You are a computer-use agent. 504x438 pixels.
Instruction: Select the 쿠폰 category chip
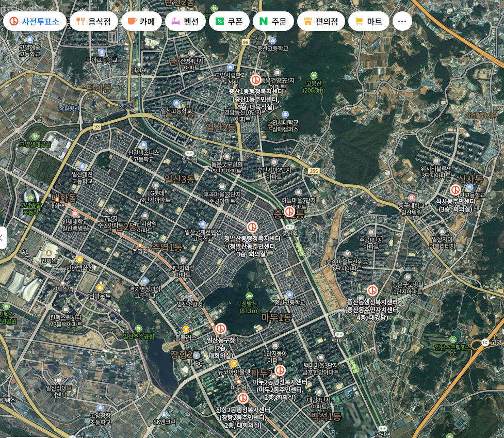coord(229,22)
